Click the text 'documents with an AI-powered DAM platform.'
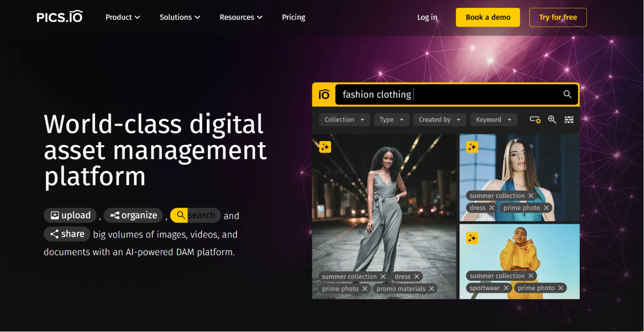This screenshot has height=332, width=644. click(139, 252)
